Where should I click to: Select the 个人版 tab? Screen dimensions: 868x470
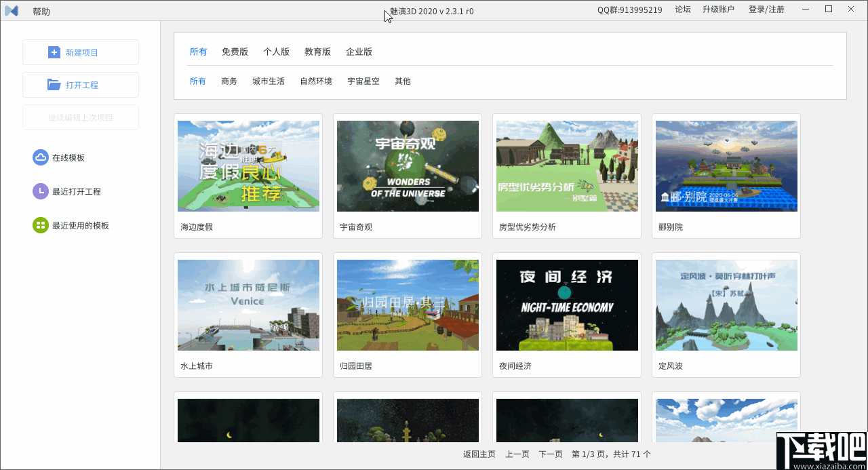[x=277, y=52]
